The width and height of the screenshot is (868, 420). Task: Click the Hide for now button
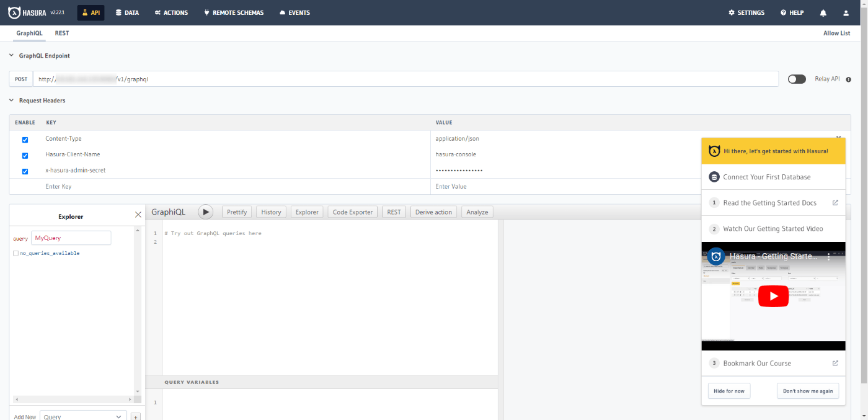pyautogui.click(x=729, y=391)
